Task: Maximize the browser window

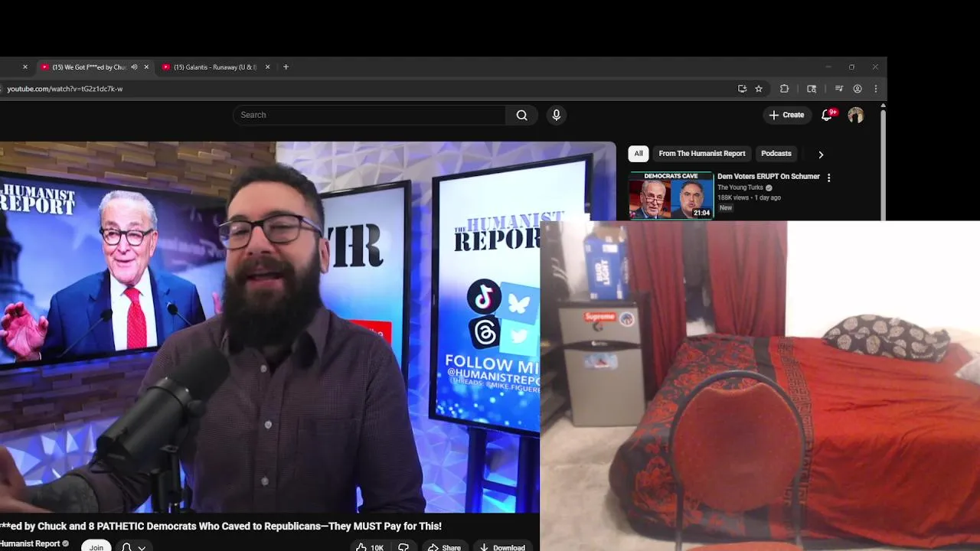Action: 851,67
